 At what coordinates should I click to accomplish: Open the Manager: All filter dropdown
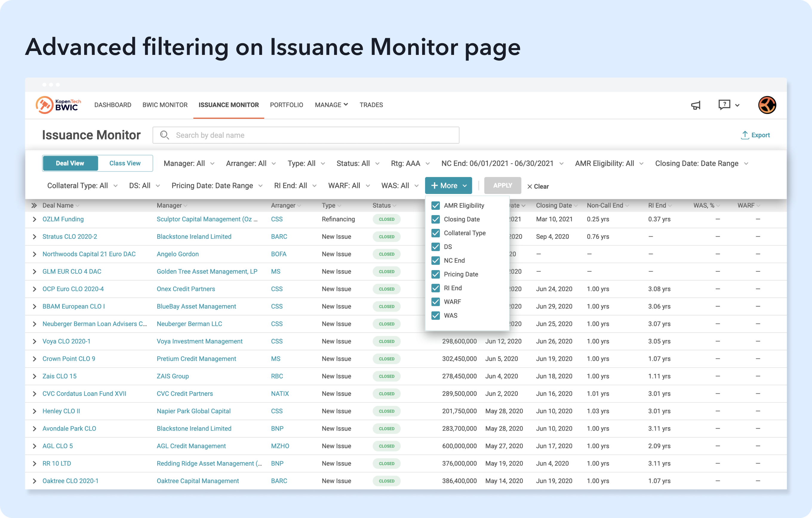click(188, 164)
